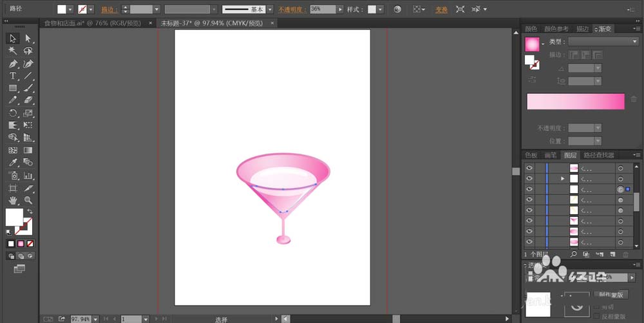This screenshot has width=644, height=323.
Task: Click the 不透明度 36% input field
Action: point(323,9)
